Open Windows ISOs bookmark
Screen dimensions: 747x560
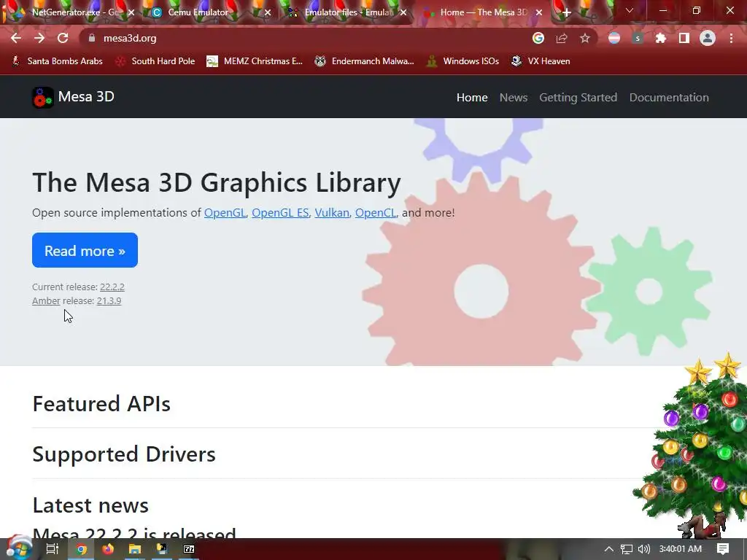point(462,61)
